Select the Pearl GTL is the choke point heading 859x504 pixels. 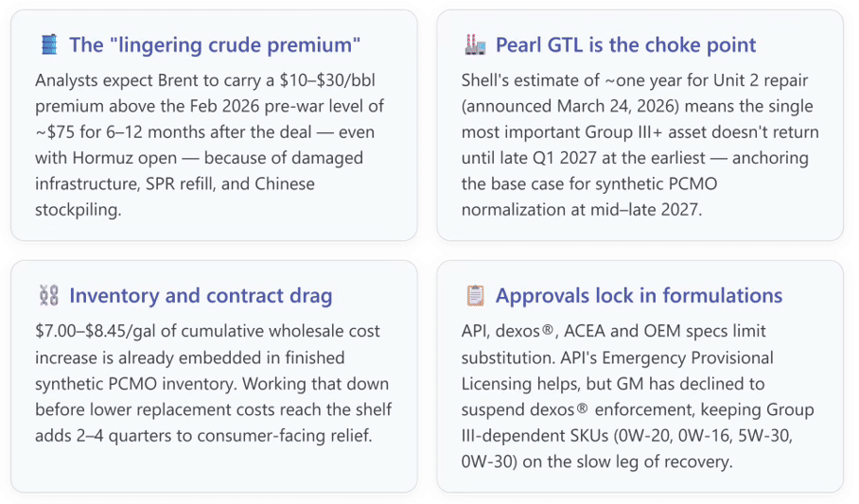[x=625, y=45]
